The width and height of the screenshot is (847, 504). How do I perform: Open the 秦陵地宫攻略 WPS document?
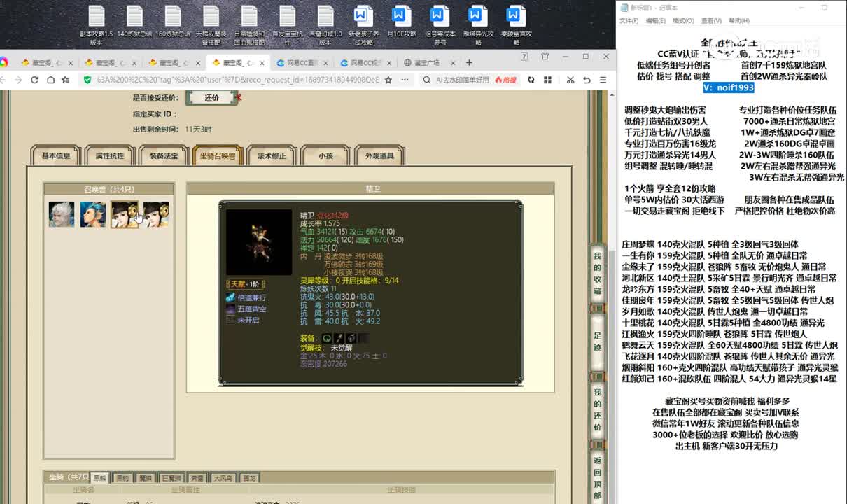pos(516,25)
